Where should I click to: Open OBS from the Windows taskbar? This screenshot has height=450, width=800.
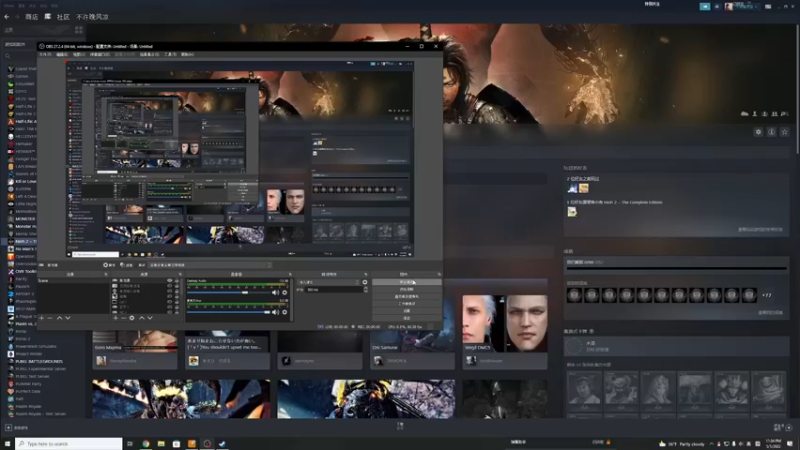(x=207, y=443)
